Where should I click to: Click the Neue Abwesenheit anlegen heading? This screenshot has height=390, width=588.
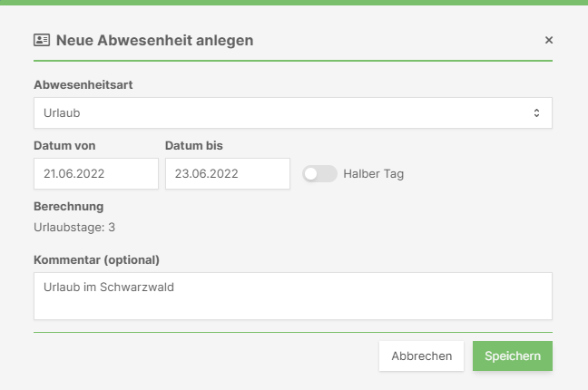(155, 41)
